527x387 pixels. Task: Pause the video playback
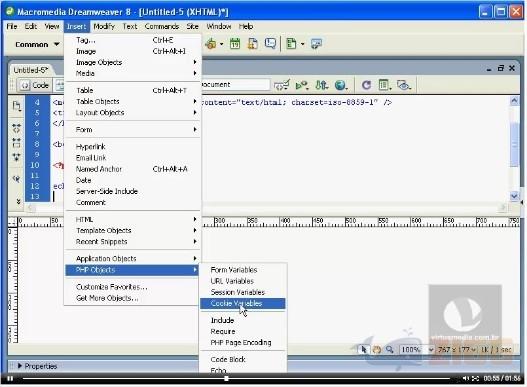click(10, 379)
